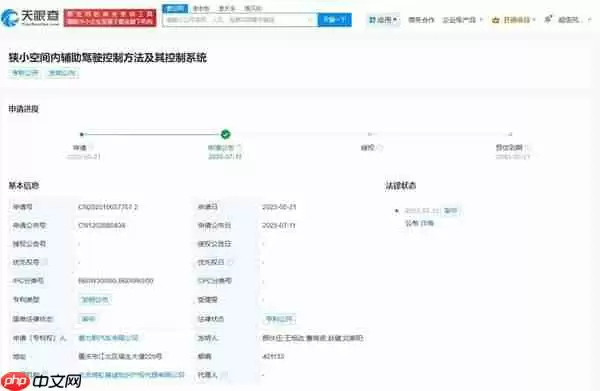Click the postal code value in 邮编 row
Image resolution: width=600 pixels, height=391 pixels.
tap(273, 357)
